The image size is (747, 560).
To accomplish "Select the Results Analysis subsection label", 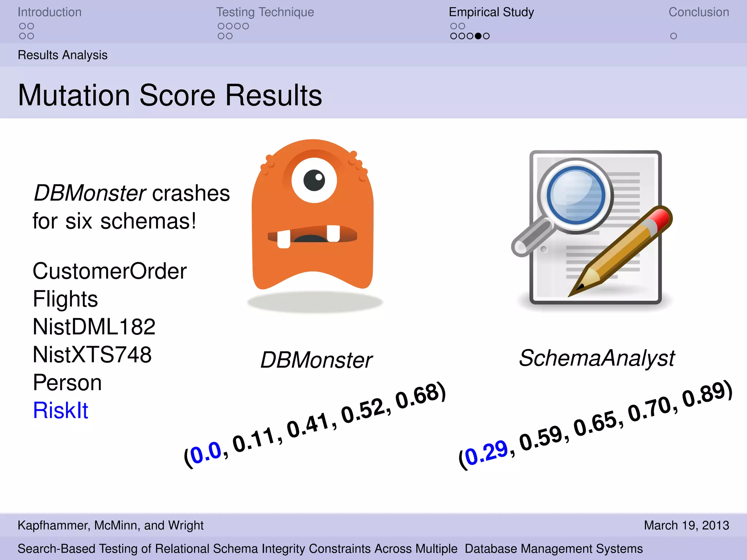I will pos(63,55).
